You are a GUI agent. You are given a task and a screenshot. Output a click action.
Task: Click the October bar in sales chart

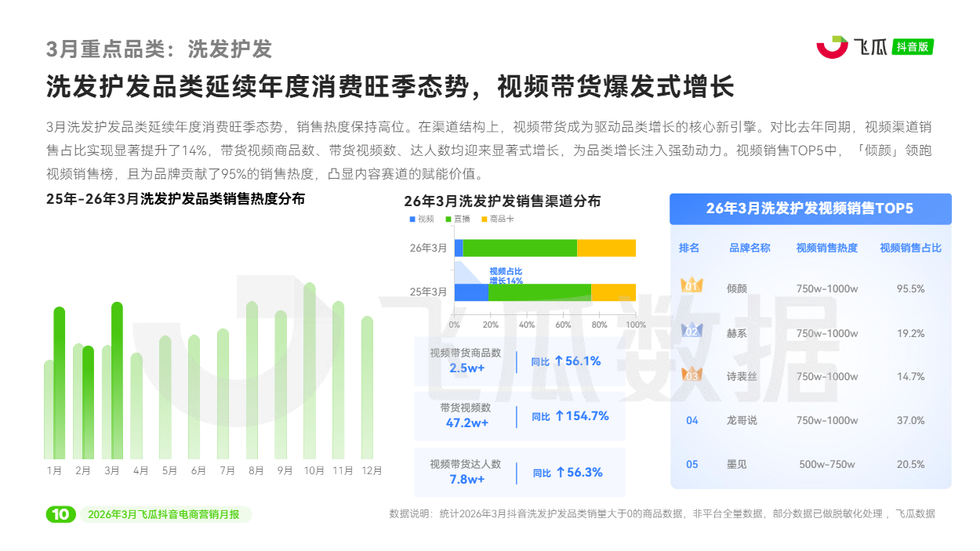(x=310, y=371)
